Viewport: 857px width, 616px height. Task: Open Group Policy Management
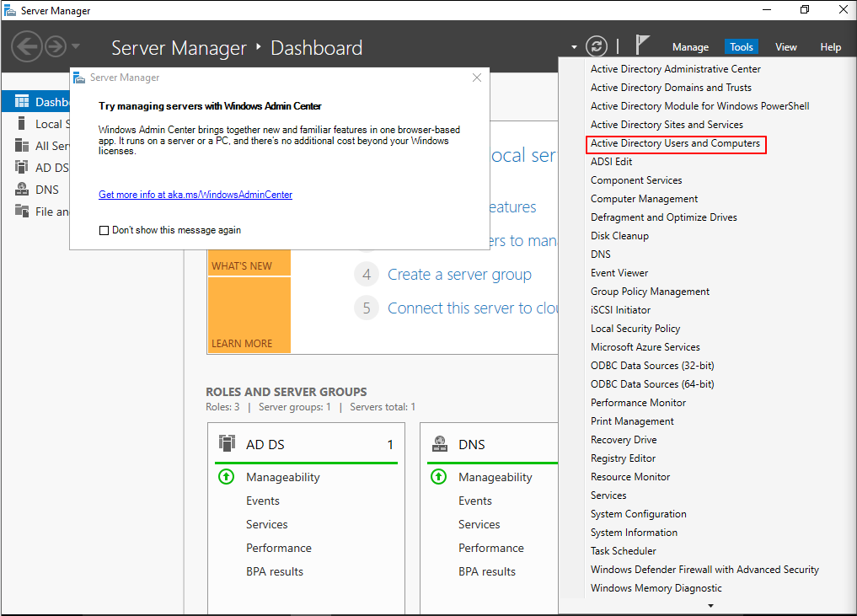coord(650,292)
